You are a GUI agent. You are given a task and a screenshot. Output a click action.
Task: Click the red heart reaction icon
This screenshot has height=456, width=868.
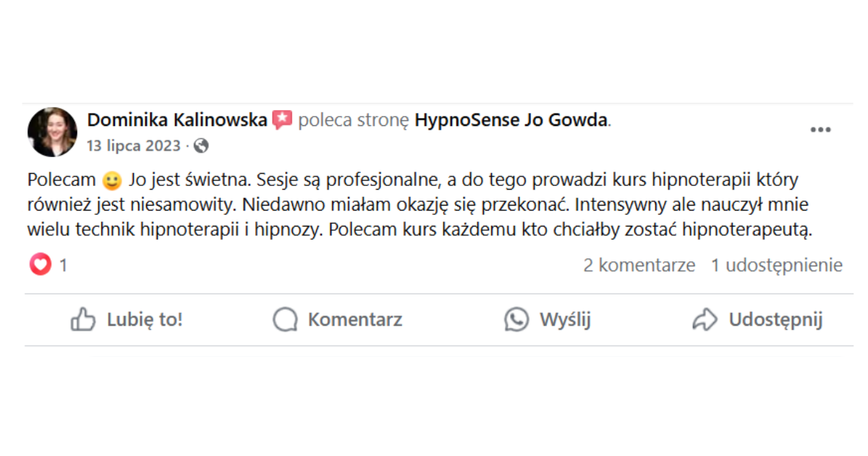click(x=41, y=265)
